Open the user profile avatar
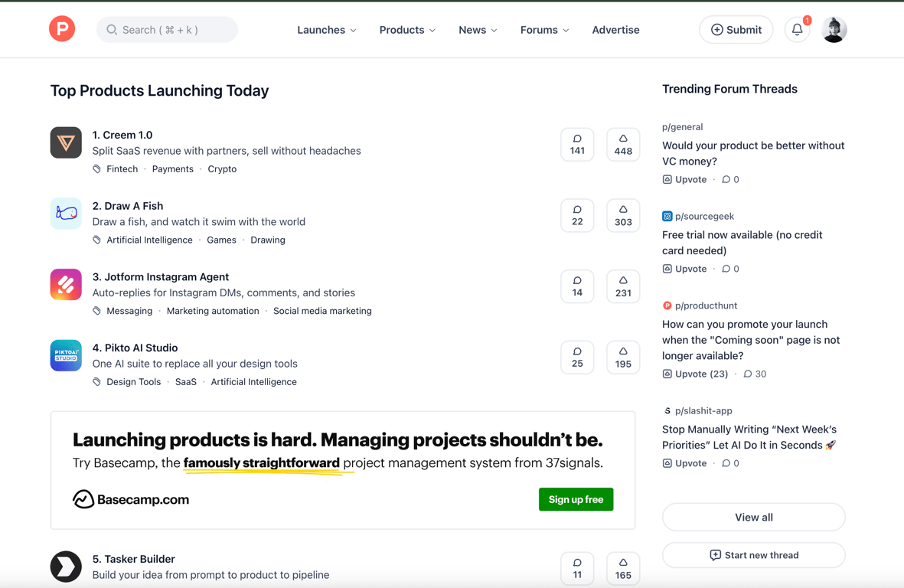 pyautogui.click(x=834, y=30)
